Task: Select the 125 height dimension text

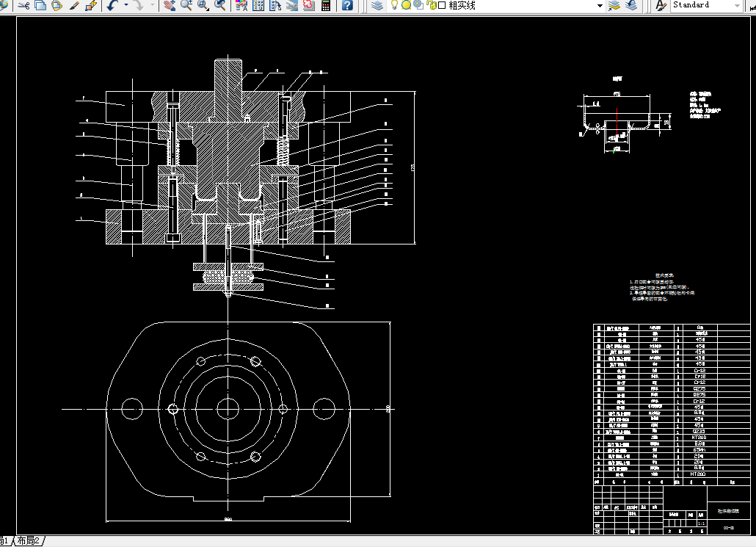Action: pyautogui.click(x=412, y=167)
